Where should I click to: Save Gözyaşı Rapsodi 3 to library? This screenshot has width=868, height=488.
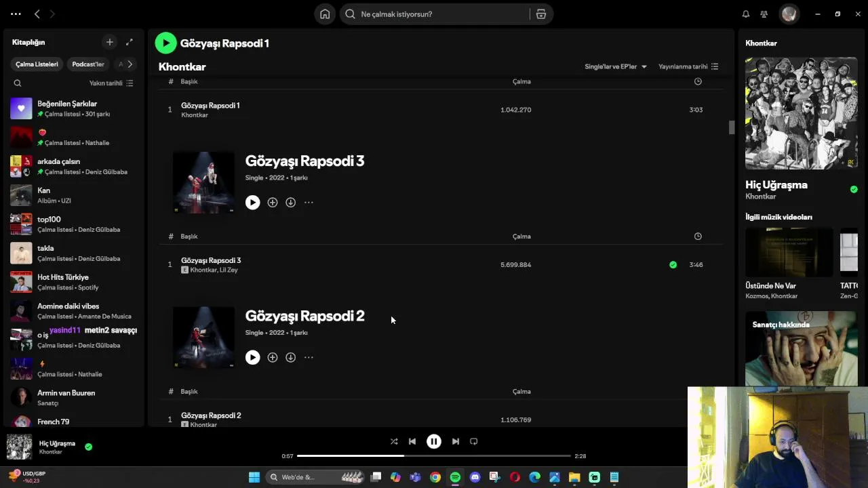(273, 202)
